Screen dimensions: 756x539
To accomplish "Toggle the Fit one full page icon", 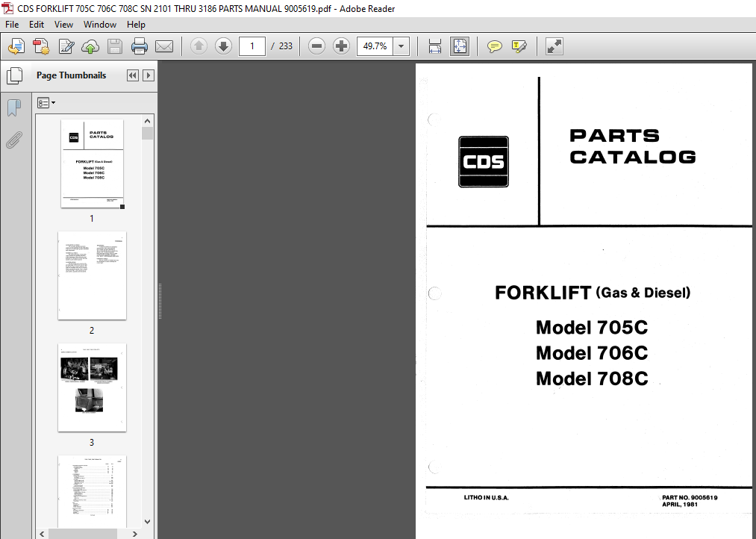I will [x=460, y=46].
